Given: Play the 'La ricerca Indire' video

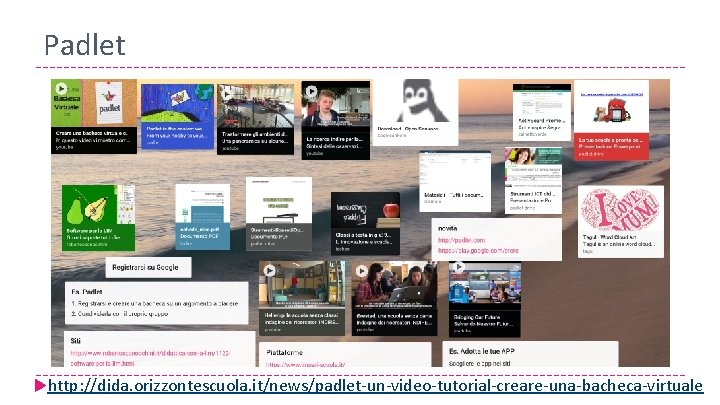Looking at the screenshot, I should 311,91.
